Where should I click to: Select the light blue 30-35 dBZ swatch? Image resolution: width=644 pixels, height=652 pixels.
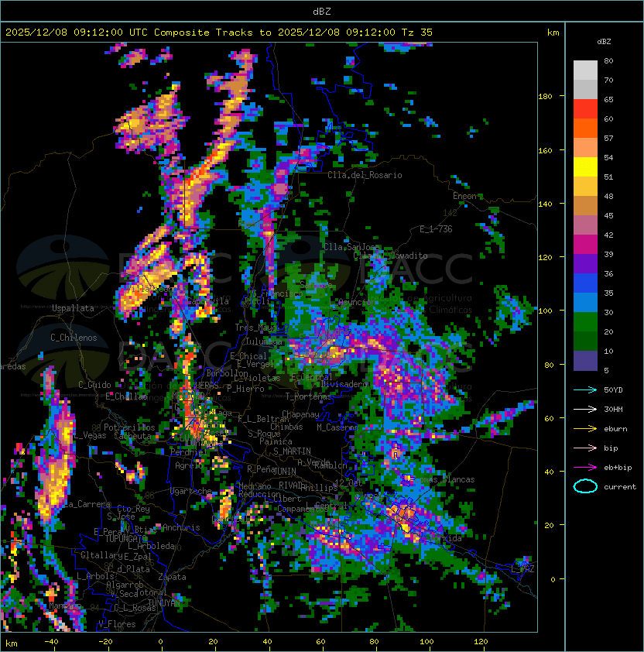(x=585, y=302)
